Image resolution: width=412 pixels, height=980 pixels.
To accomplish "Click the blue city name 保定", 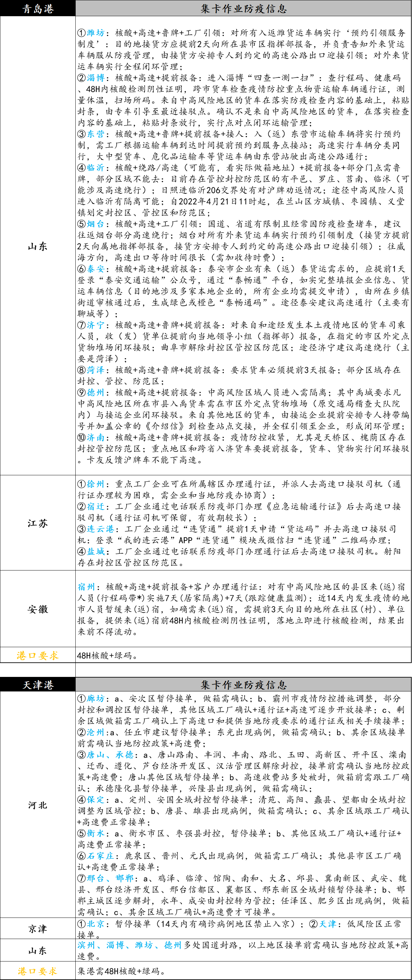I will (x=95, y=800).
